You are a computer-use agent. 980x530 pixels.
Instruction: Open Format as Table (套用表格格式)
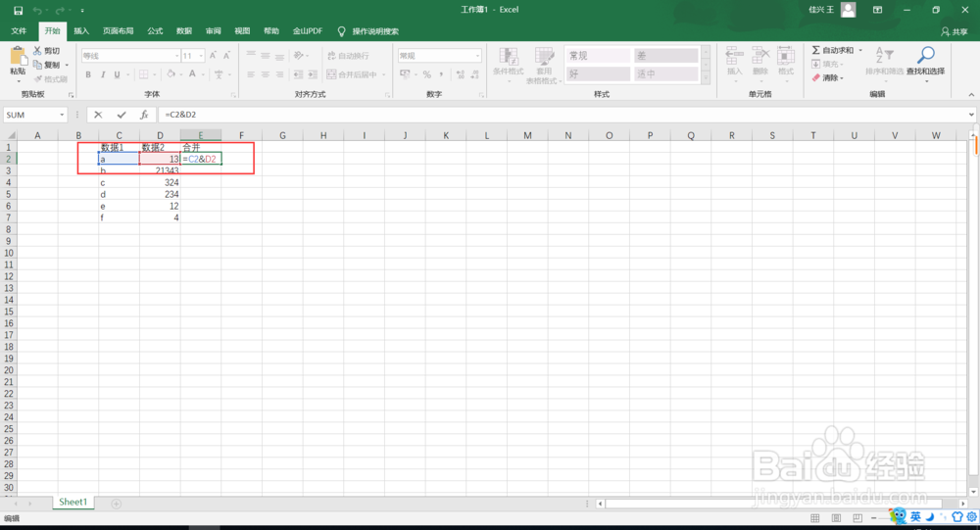(x=544, y=65)
